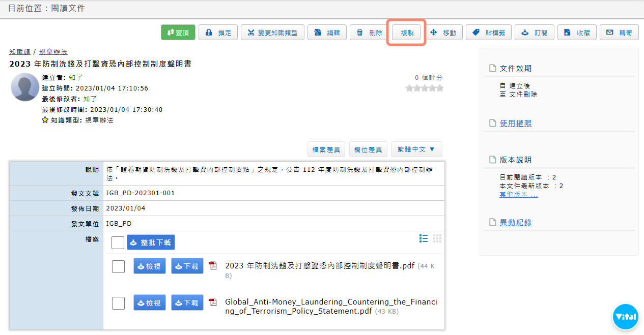Click the fifth rating star
Image resolution: width=644 pixels, height=335 pixels.
(440, 88)
